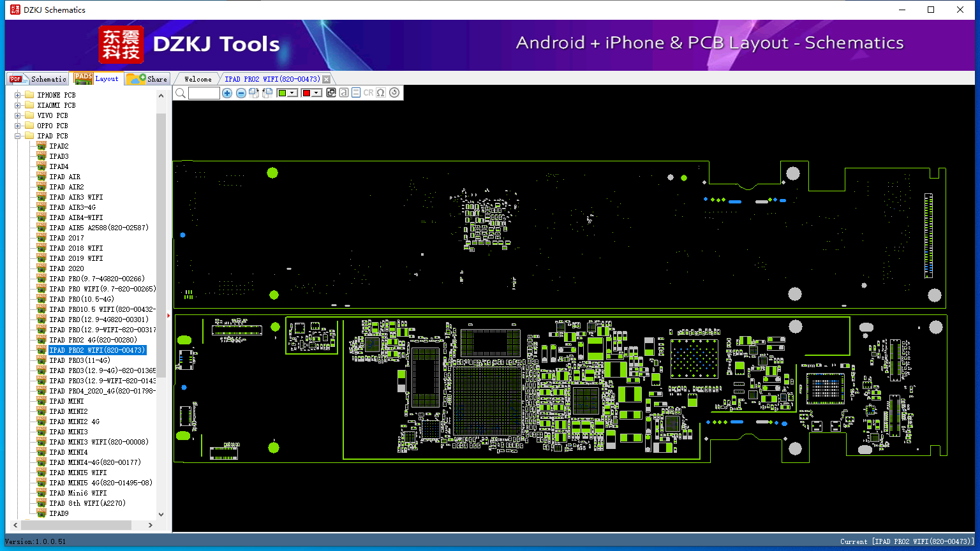The width and height of the screenshot is (980, 551).
Task: Click the tree panel's scroll right arrow
Action: 151,525
